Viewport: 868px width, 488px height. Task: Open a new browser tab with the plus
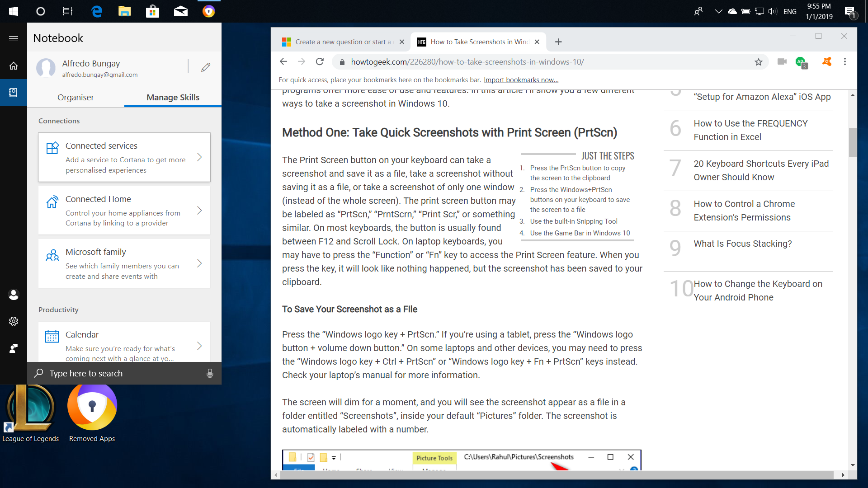pyautogui.click(x=558, y=42)
